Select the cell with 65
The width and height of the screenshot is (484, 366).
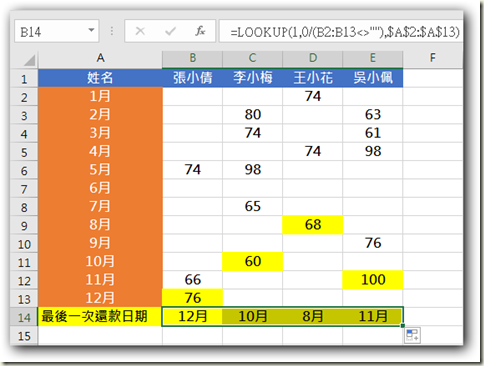coord(252,207)
